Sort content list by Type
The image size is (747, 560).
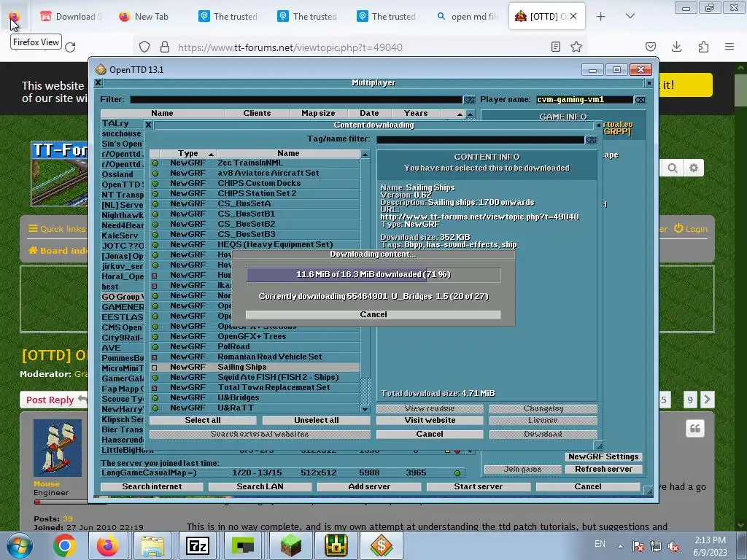[187, 153]
